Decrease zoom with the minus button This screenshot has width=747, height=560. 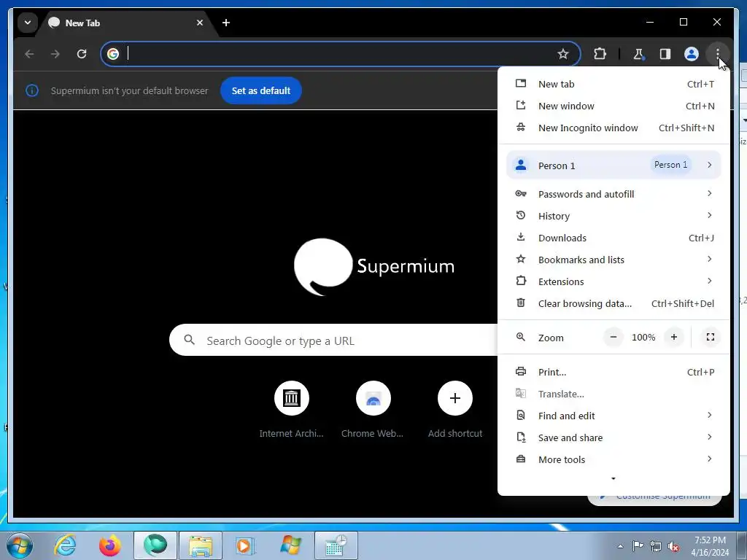613,337
